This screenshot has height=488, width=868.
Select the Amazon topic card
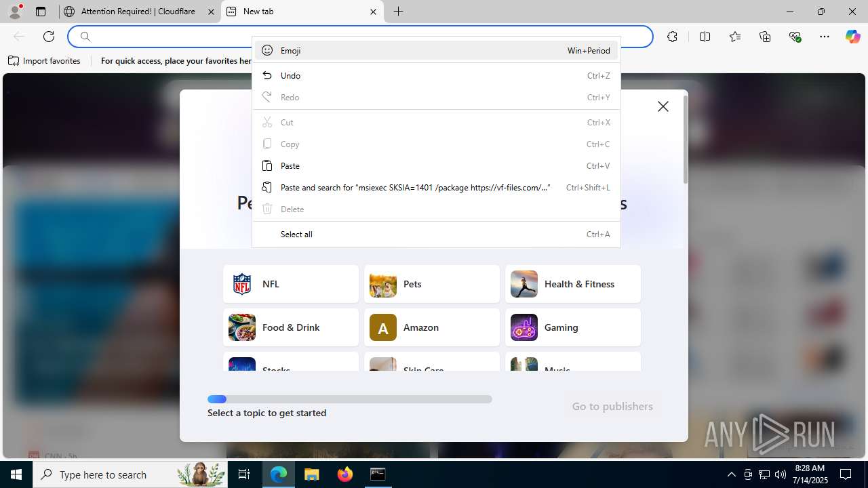pos(432,327)
